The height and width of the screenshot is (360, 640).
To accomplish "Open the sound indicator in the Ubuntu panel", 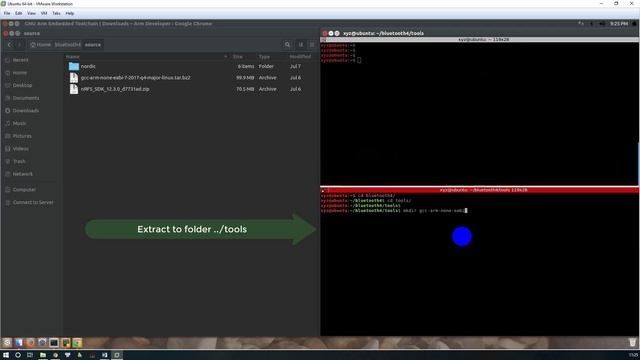I will (602, 24).
